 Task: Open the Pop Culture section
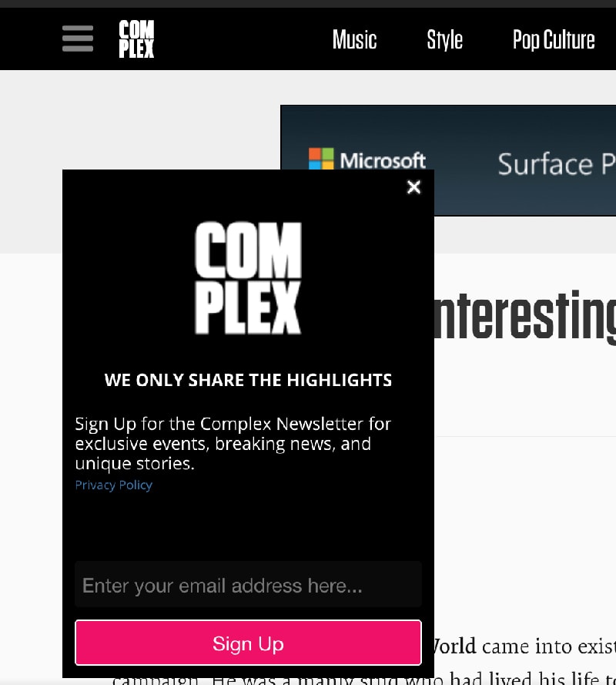[x=554, y=40]
